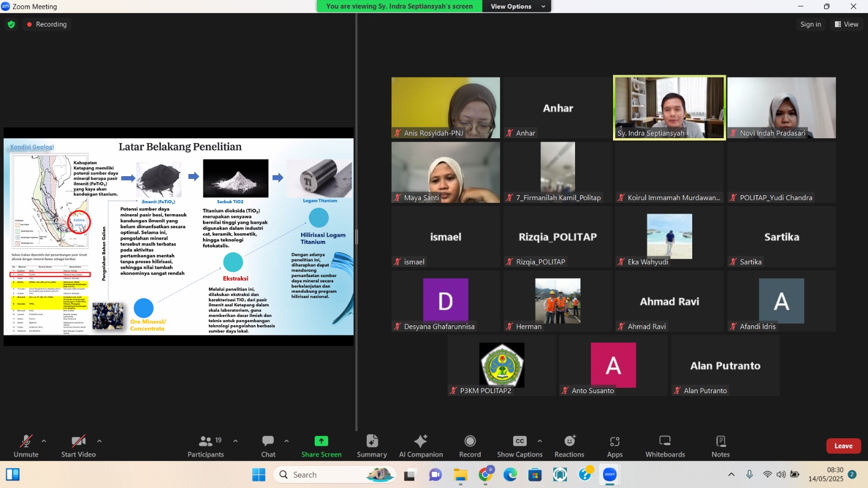Image resolution: width=868 pixels, height=488 pixels.
Task: Select Sy. Indra Septiansyah's video thumbnail
Action: (669, 107)
